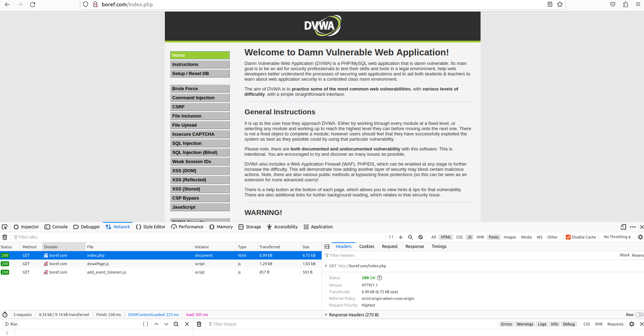The height and width of the screenshot is (336, 644).
Task: Sort requests by the Transferred column
Action: 279,247
